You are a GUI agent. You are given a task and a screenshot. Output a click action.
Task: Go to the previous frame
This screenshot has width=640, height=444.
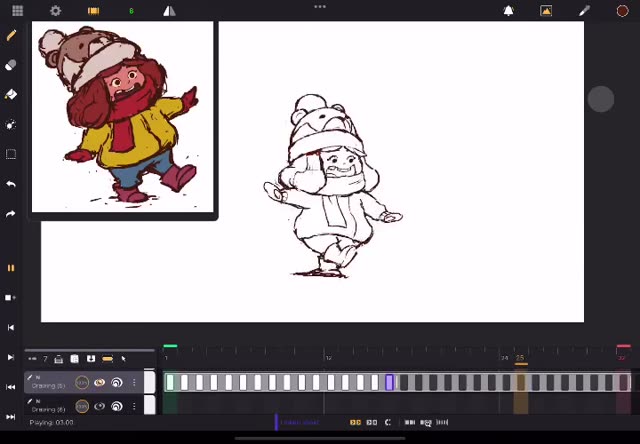(11, 327)
